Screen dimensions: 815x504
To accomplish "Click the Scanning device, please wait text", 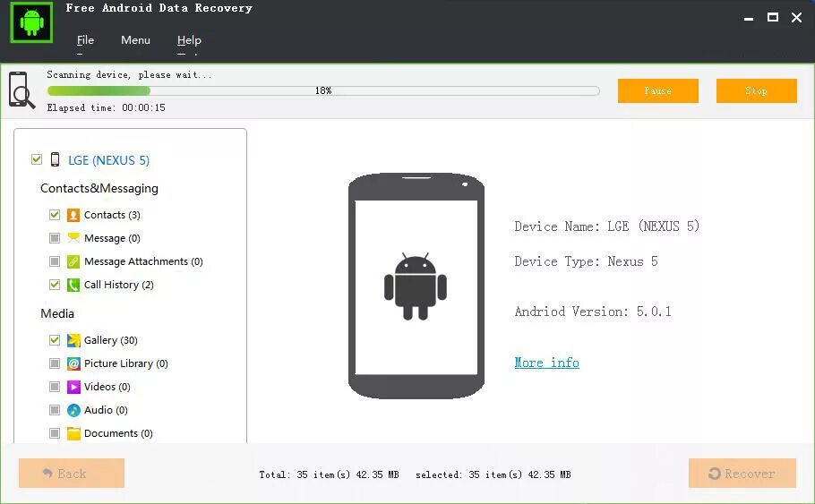I will (130, 75).
